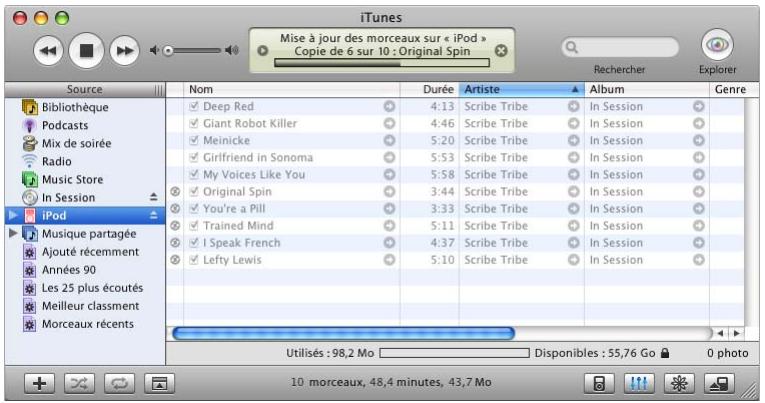Toggle the repeat playback button

pyautogui.click(x=118, y=383)
